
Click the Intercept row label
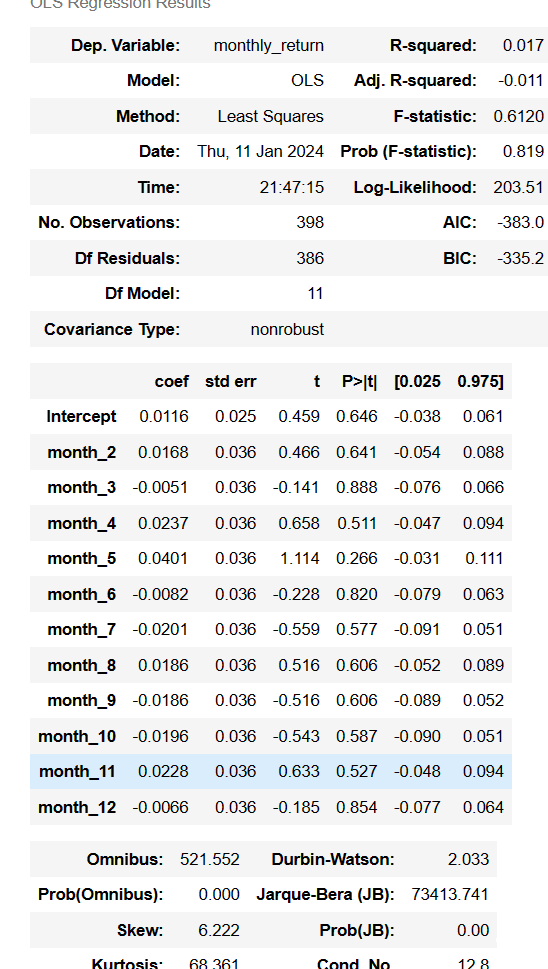81,417
